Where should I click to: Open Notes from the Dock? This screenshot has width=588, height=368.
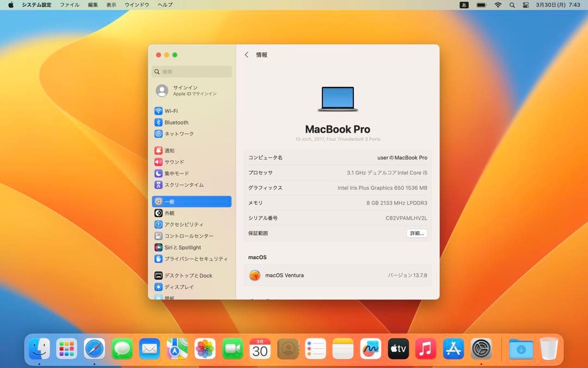(x=343, y=349)
